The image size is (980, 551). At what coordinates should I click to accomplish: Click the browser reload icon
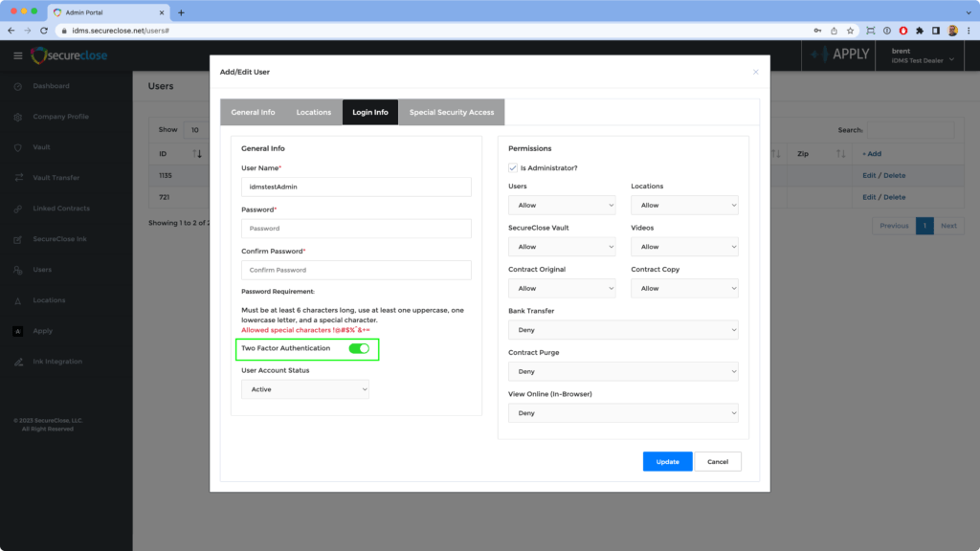[44, 31]
